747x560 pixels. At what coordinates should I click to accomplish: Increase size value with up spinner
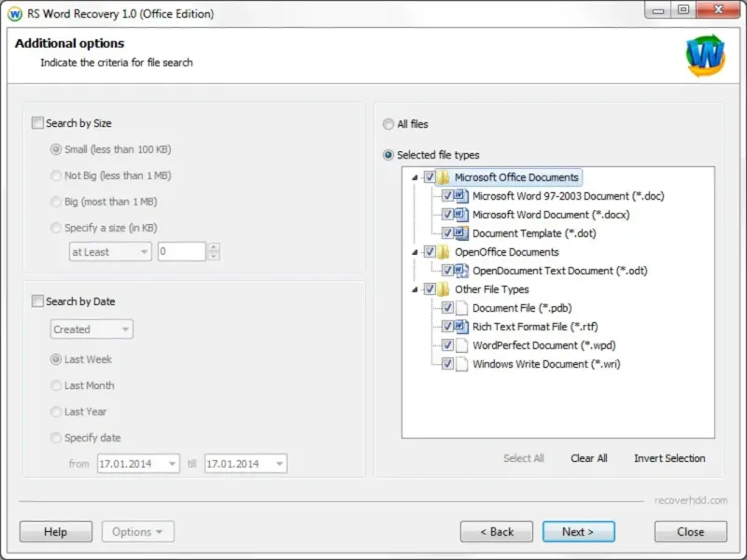point(214,246)
